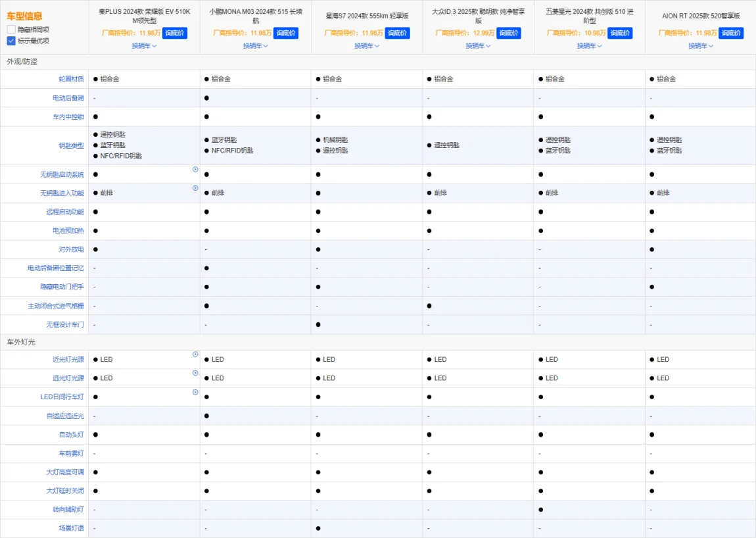Viewport: 756px width, 538px height.
Task: Click the 电动后备厢 row label
Action: (x=68, y=98)
